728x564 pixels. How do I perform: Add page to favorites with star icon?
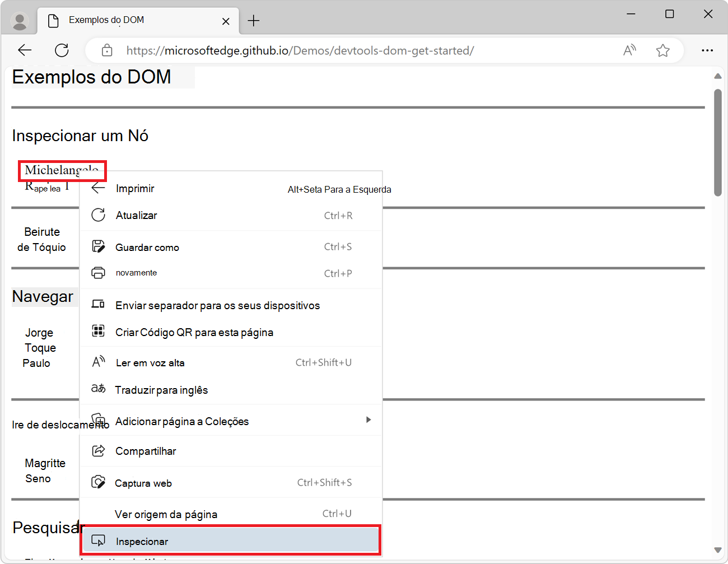tap(662, 50)
